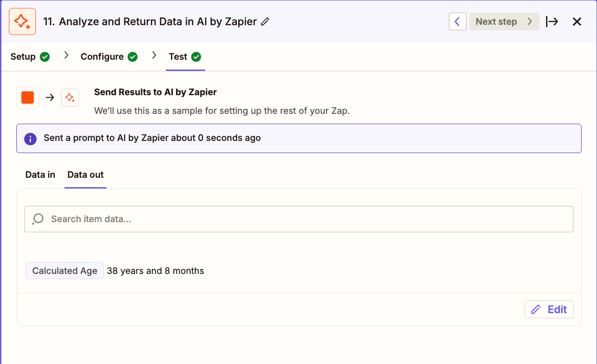The image size is (597, 364).
Task: Select the Data out tab
Action: click(x=85, y=175)
